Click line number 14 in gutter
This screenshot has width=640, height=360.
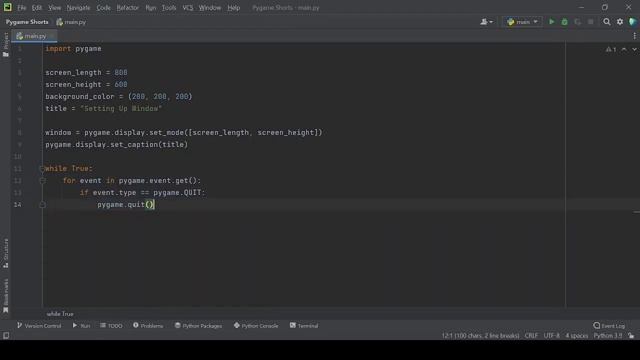18,204
